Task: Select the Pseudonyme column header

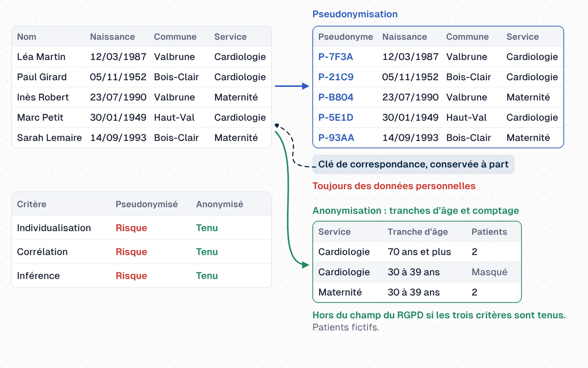Action: coord(345,37)
